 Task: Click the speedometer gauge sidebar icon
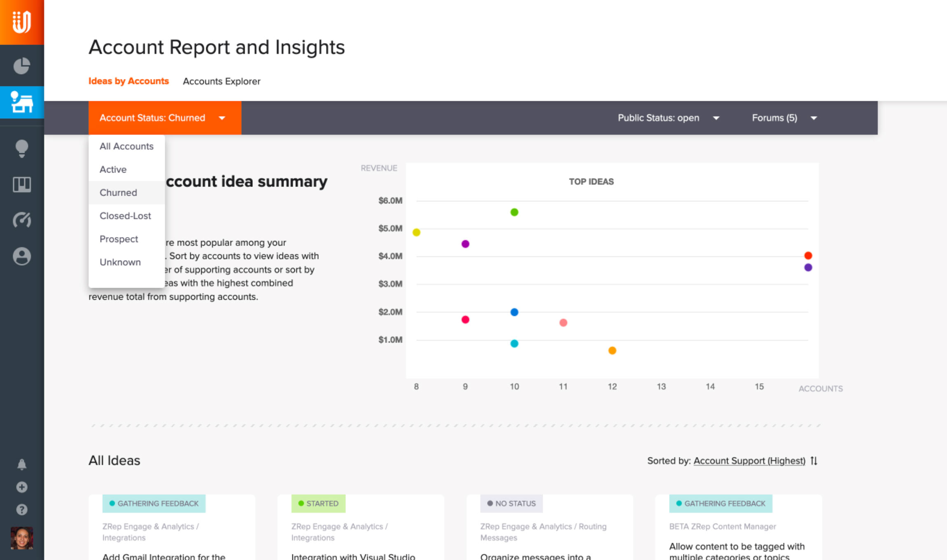[22, 220]
